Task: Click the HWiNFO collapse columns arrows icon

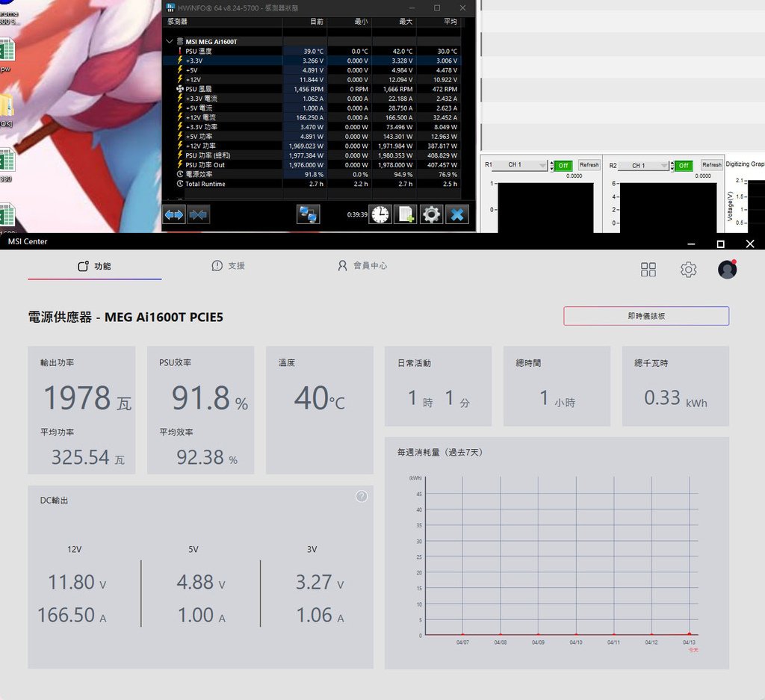Action: click(x=198, y=214)
